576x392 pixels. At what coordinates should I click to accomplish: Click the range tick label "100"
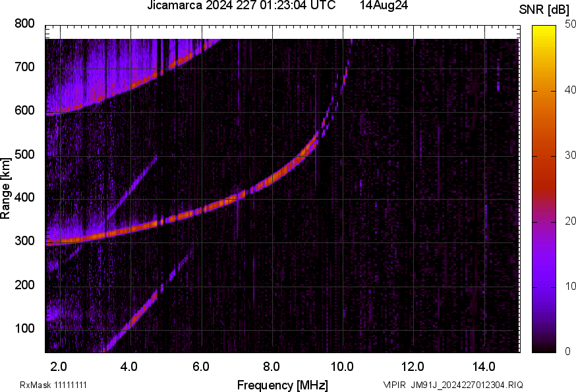coord(24,329)
